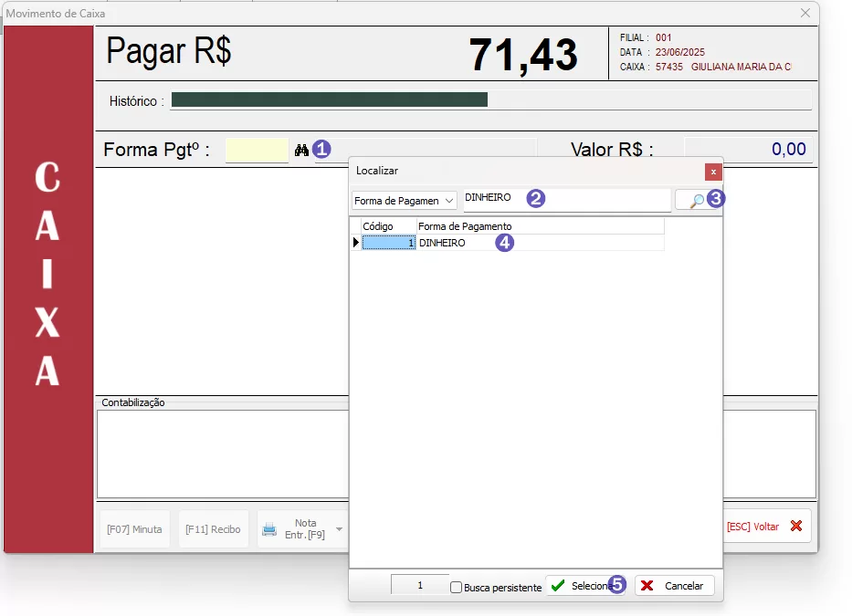Click the [F11] Recibo button
The height and width of the screenshot is (616, 852).
(x=213, y=529)
